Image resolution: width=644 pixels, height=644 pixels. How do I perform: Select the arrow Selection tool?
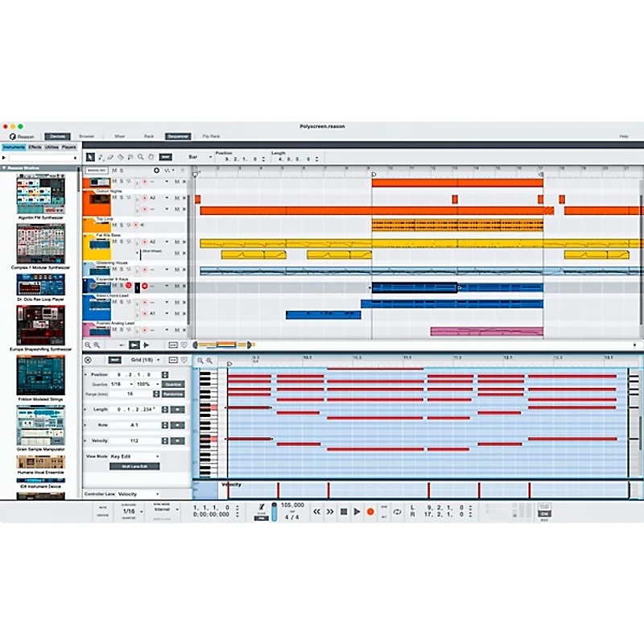[92, 158]
